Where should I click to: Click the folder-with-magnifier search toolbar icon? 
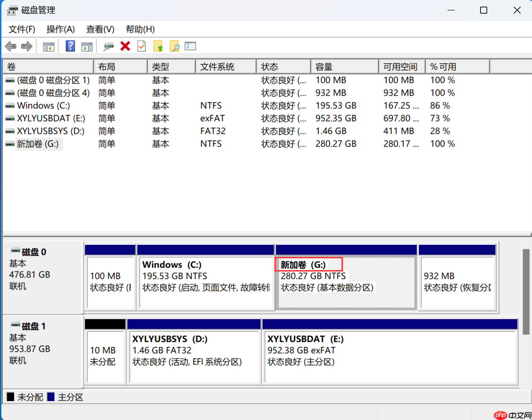point(175,46)
